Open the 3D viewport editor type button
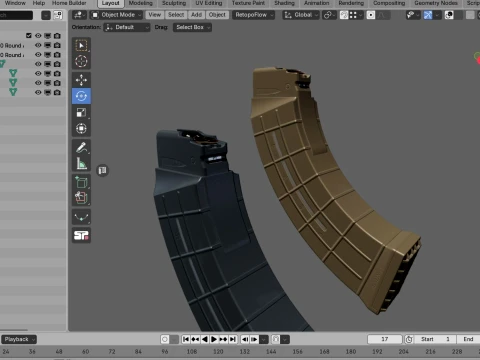 [79, 15]
